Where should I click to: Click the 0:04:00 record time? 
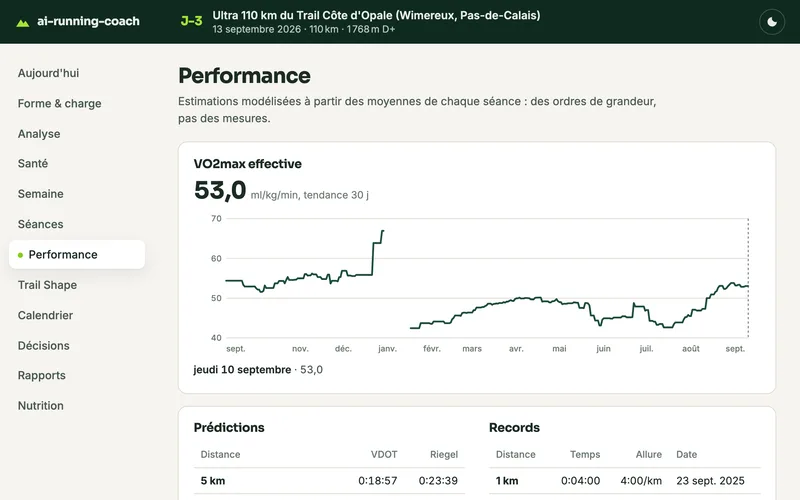[x=580, y=481]
